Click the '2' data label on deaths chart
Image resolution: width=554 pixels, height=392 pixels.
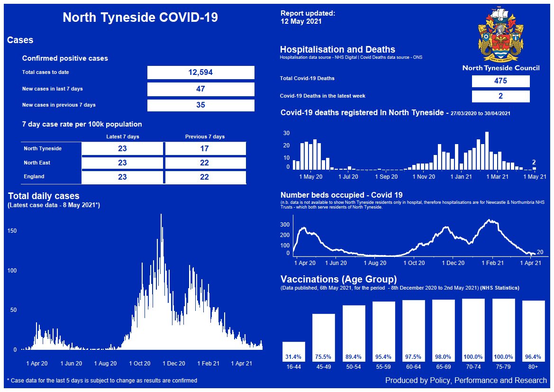[534, 163]
